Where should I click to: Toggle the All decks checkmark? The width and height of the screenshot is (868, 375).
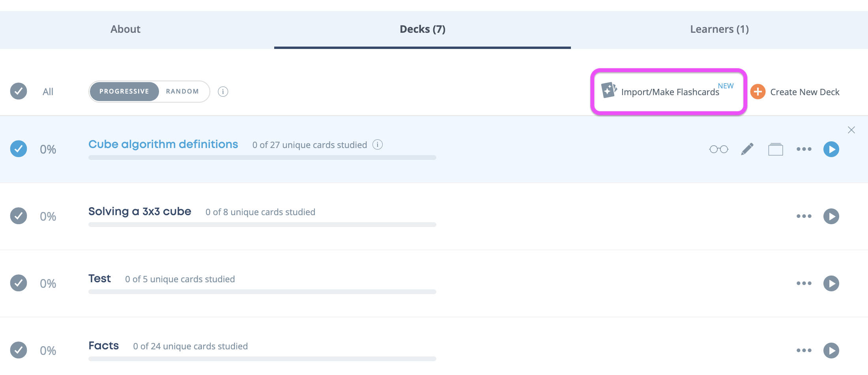click(19, 91)
